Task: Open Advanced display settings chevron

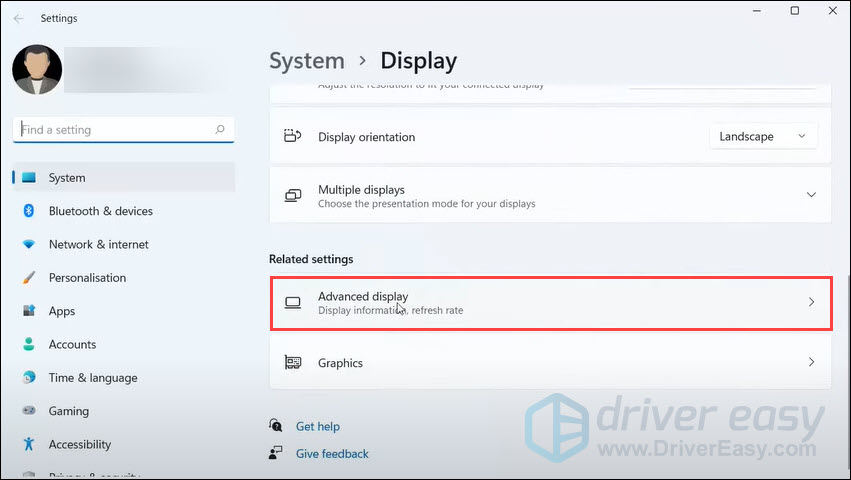Action: click(x=811, y=302)
